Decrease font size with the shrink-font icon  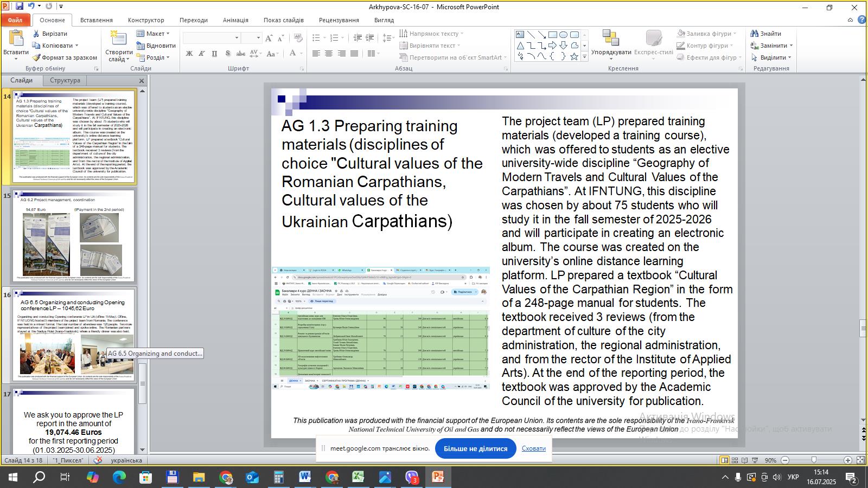coord(280,38)
